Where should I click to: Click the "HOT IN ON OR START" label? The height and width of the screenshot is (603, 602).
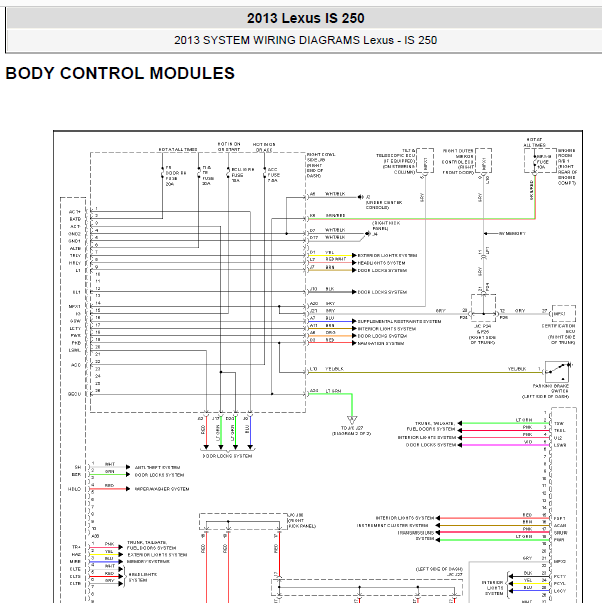(x=229, y=147)
